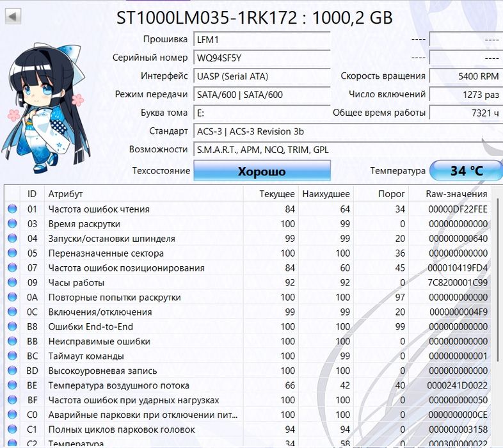This screenshot has width=503, height=448.
Task: Click status dot of attribute 04
Action: 12,239
